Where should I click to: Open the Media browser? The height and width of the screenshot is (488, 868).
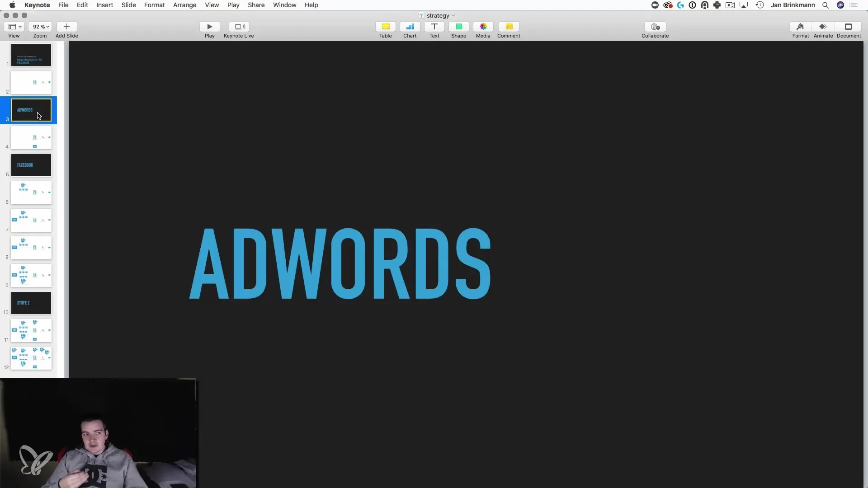click(x=483, y=27)
